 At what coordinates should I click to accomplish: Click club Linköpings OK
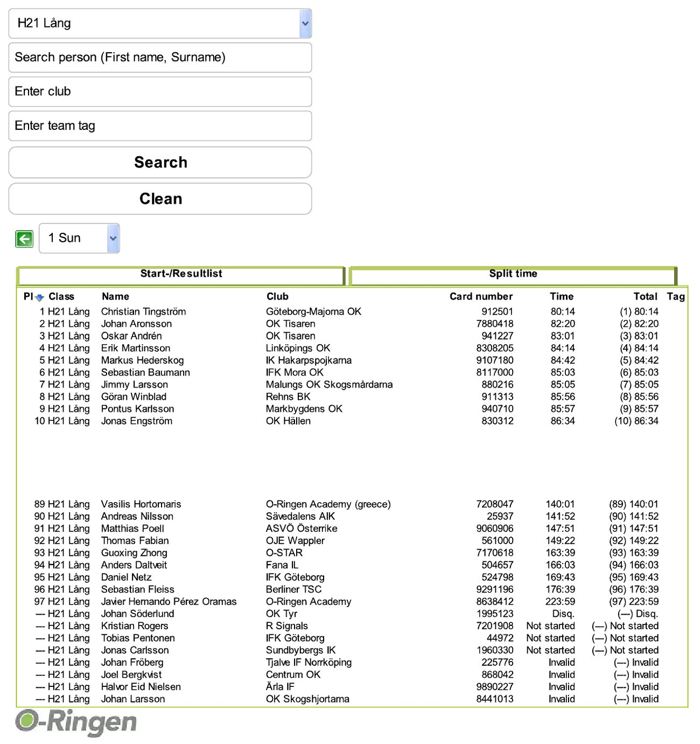(x=298, y=348)
